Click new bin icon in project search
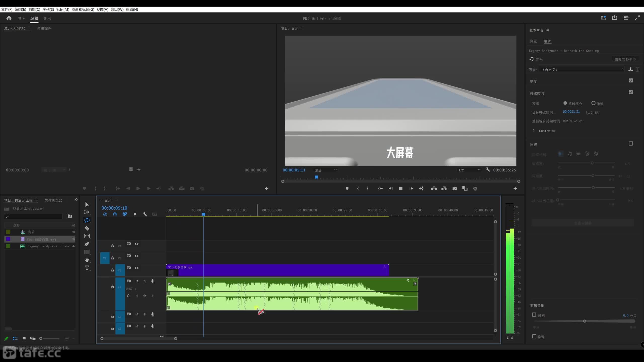644x362 pixels. [70, 216]
